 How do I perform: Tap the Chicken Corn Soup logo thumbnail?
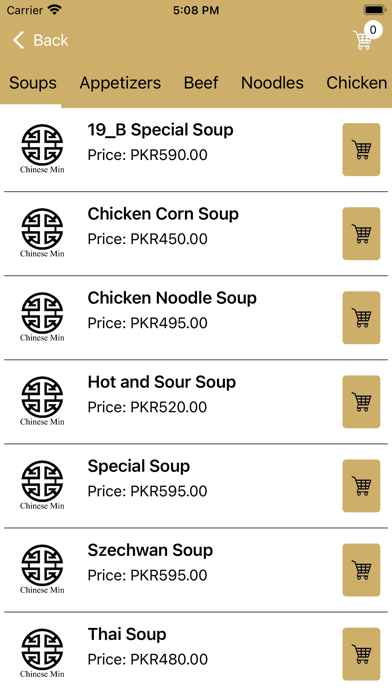tap(42, 233)
